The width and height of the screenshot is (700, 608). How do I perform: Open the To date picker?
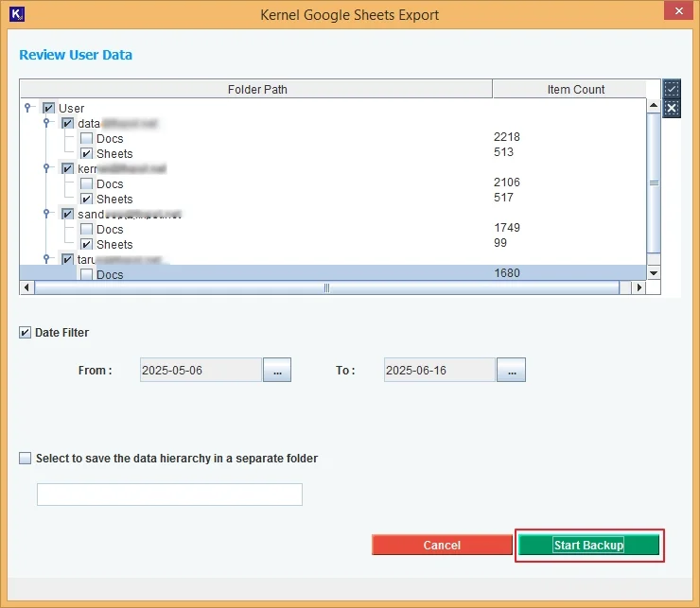click(x=511, y=371)
